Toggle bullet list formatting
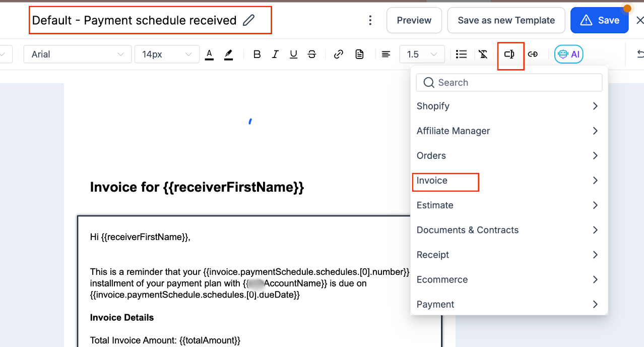 click(x=461, y=54)
